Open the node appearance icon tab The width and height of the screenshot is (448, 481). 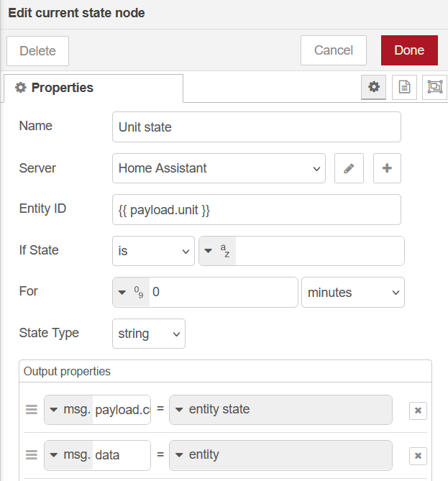point(434,87)
